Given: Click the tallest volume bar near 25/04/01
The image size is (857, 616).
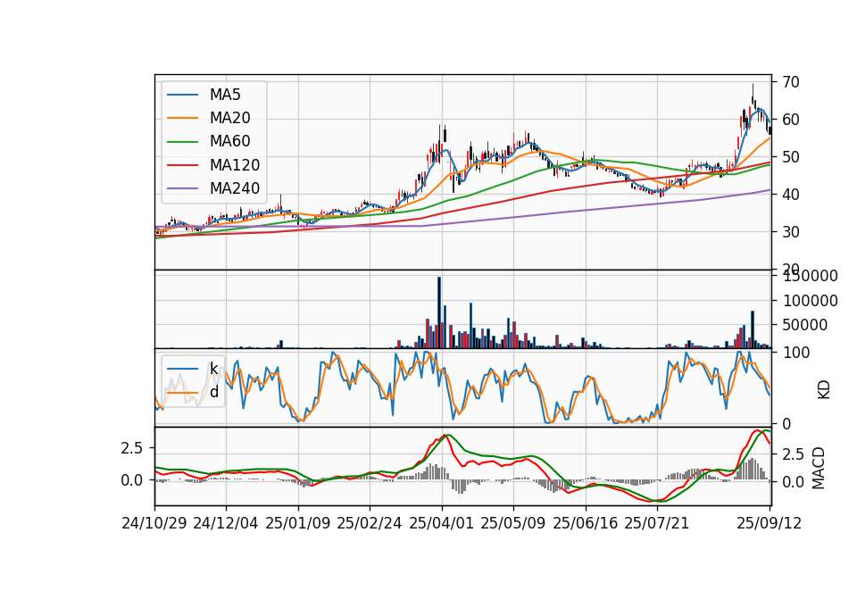Looking at the screenshot, I should click(x=439, y=312).
